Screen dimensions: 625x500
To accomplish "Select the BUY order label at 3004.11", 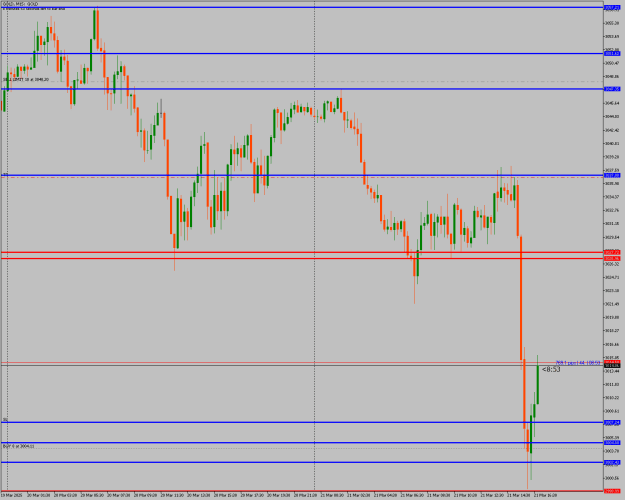I will (x=18, y=447).
